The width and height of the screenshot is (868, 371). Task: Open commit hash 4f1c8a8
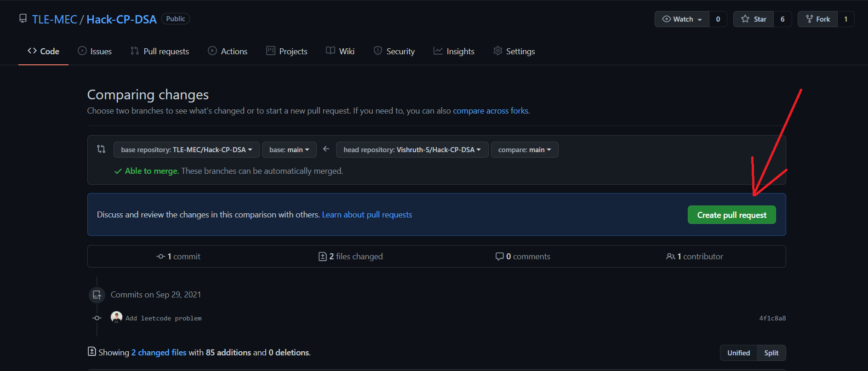click(x=772, y=318)
